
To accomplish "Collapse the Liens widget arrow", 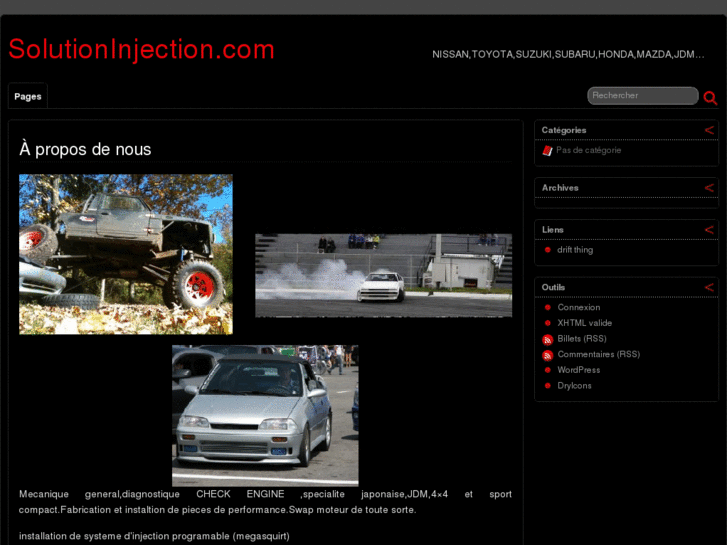I will point(709,230).
